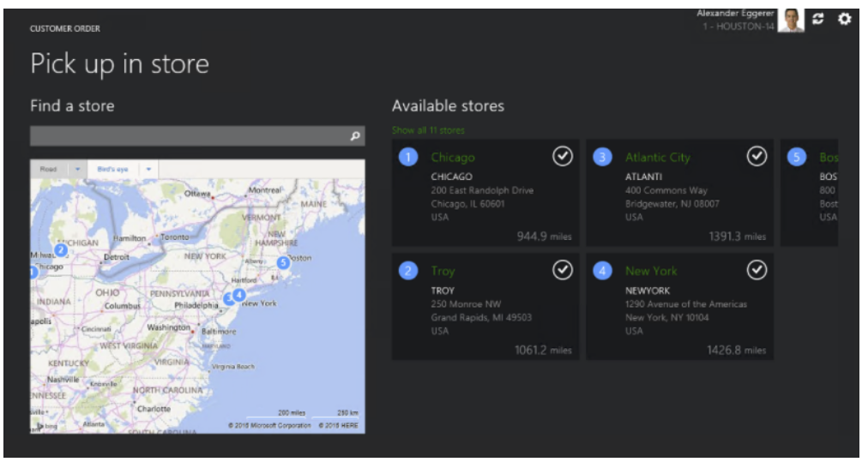Click map pin 2 near Michigan
Screen dimensions: 868x468
click(x=61, y=250)
